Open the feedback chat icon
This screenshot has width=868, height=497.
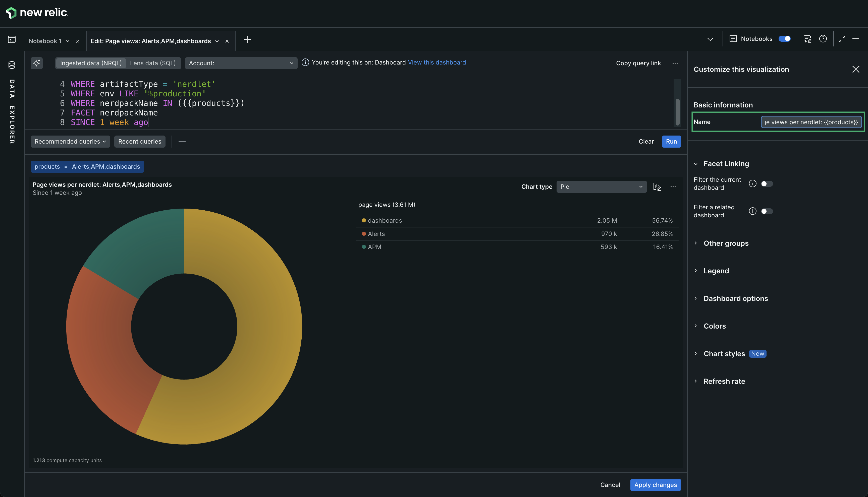tap(807, 39)
